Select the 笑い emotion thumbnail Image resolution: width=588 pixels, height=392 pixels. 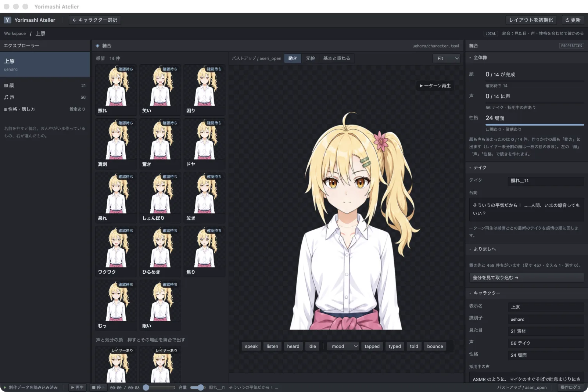[160, 90]
